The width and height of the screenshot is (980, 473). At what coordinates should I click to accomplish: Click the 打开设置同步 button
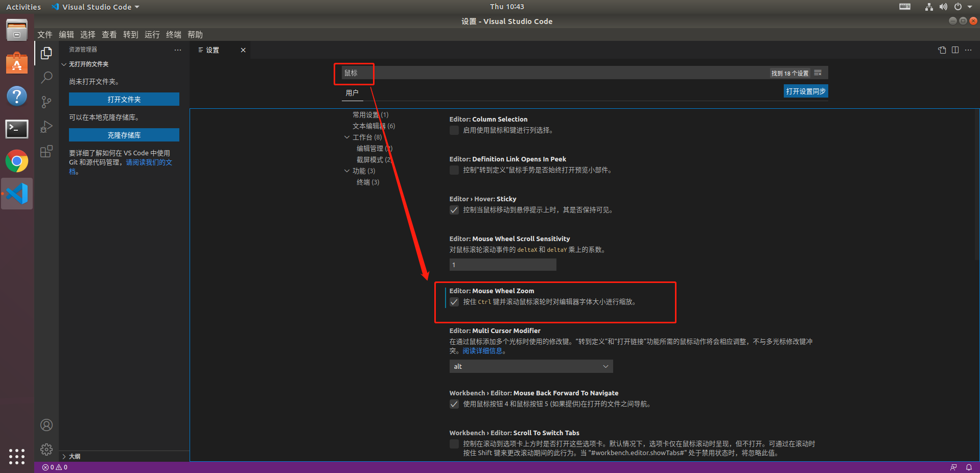coord(806,91)
